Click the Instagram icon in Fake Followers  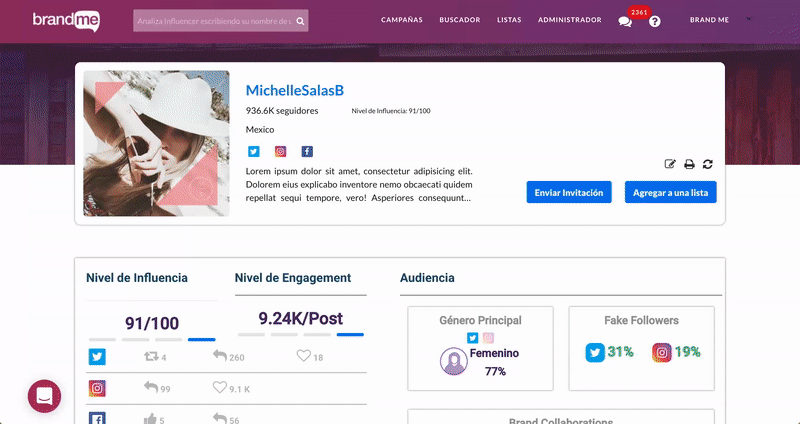(662, 353)
